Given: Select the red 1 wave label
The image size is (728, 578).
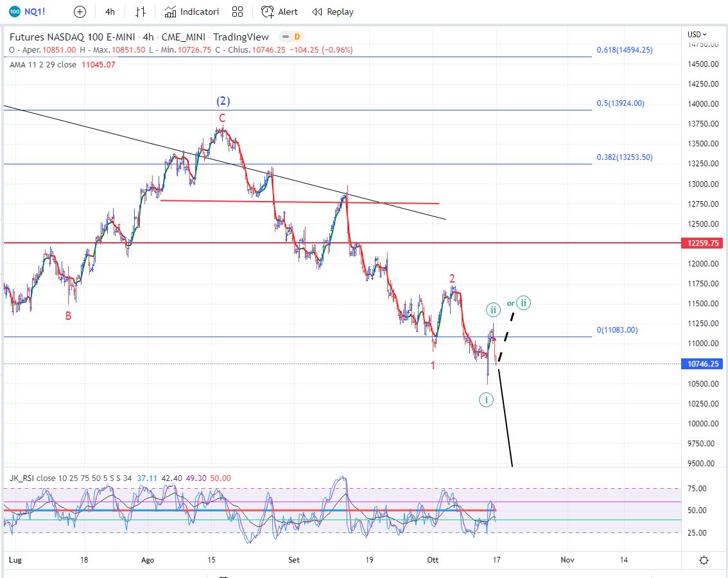Looking at the screenshot, I should tap(433, 365).
